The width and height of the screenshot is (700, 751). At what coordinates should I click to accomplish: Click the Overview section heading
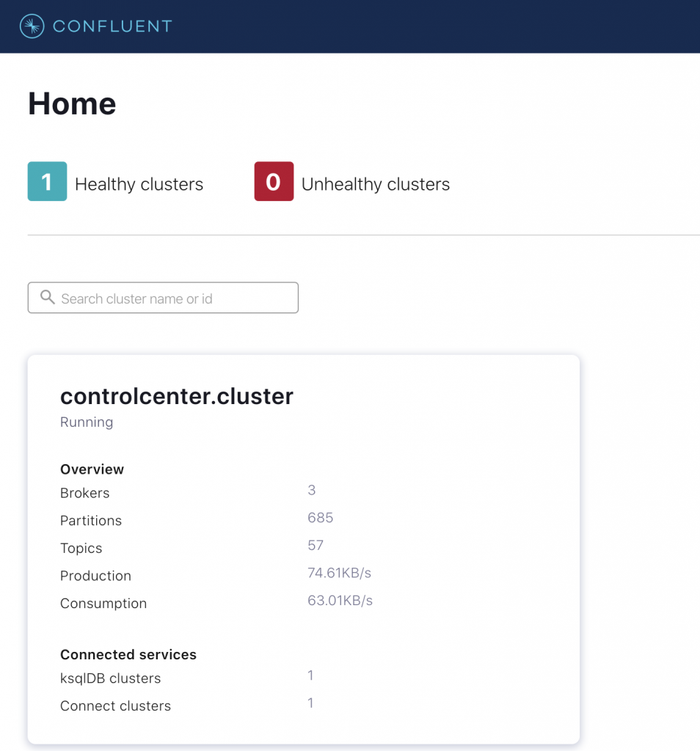pyautogui.click(x=92, y=469)
